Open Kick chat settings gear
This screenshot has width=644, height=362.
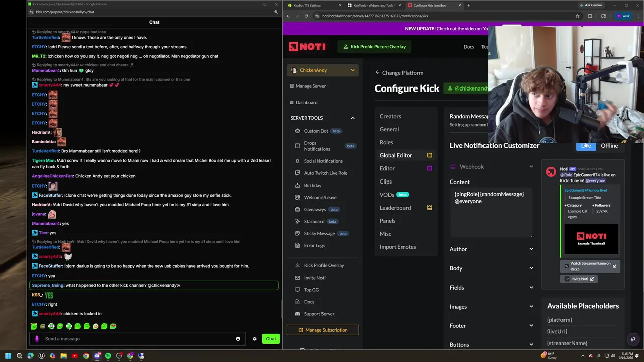click(x=255, y=339)
